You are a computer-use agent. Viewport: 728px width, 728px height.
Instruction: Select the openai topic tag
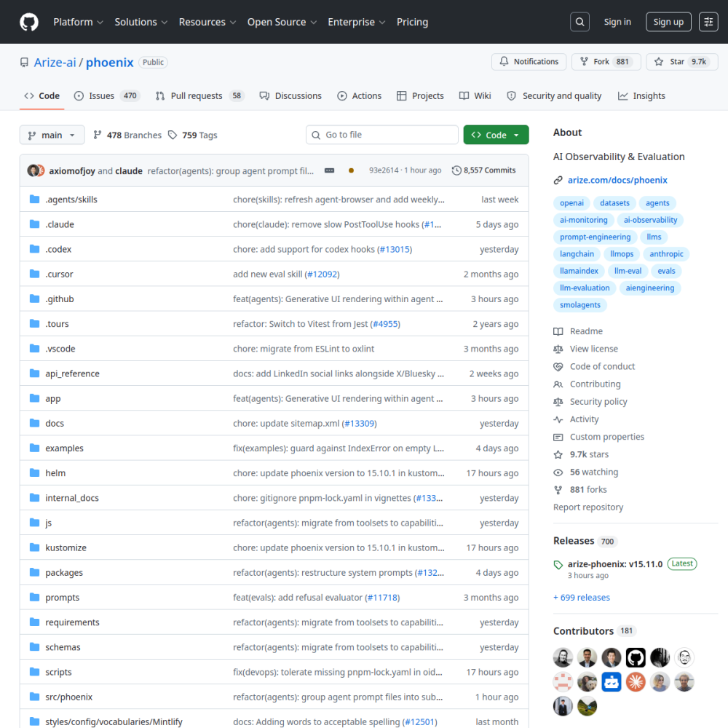(x=571, y=203)
